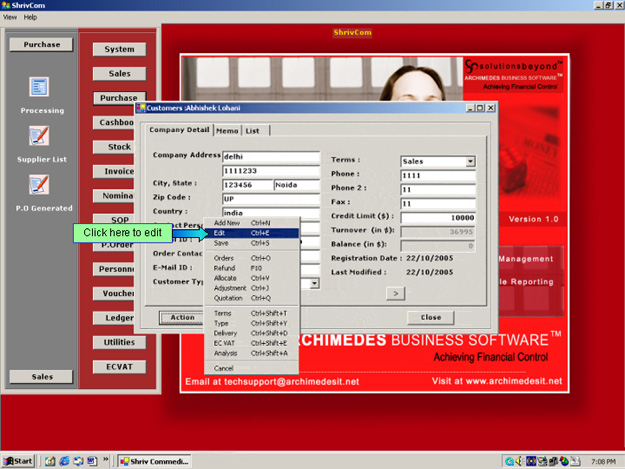
Task: Expand the Customer Type dropdown arrow
Action: click(x=314, y=284)
